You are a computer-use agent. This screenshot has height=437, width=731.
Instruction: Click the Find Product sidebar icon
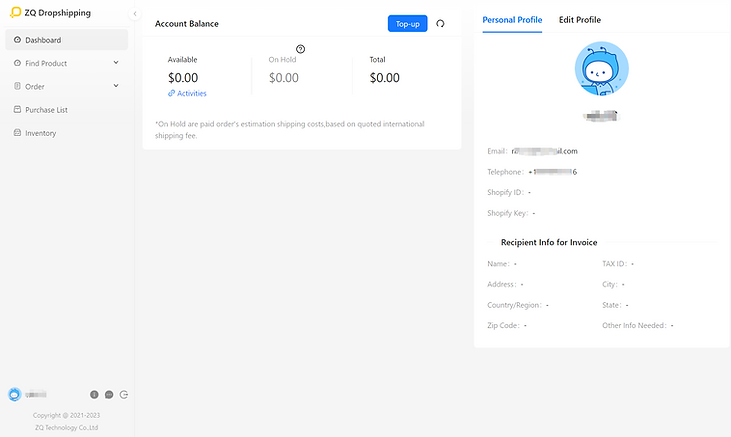[x=17, y=62]
